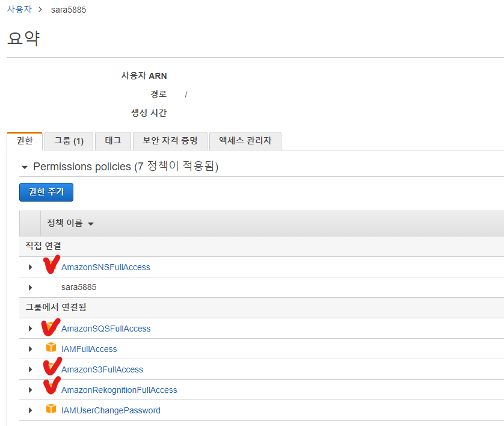504x426 pixels.
Task: Expand the AmazonSNSFullAccess policy row
Action: (30, 267)
